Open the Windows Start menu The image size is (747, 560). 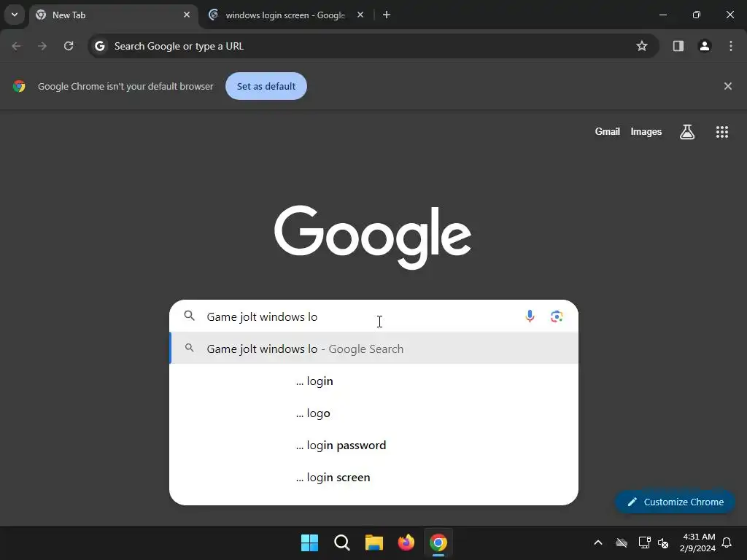pos(309,542)
